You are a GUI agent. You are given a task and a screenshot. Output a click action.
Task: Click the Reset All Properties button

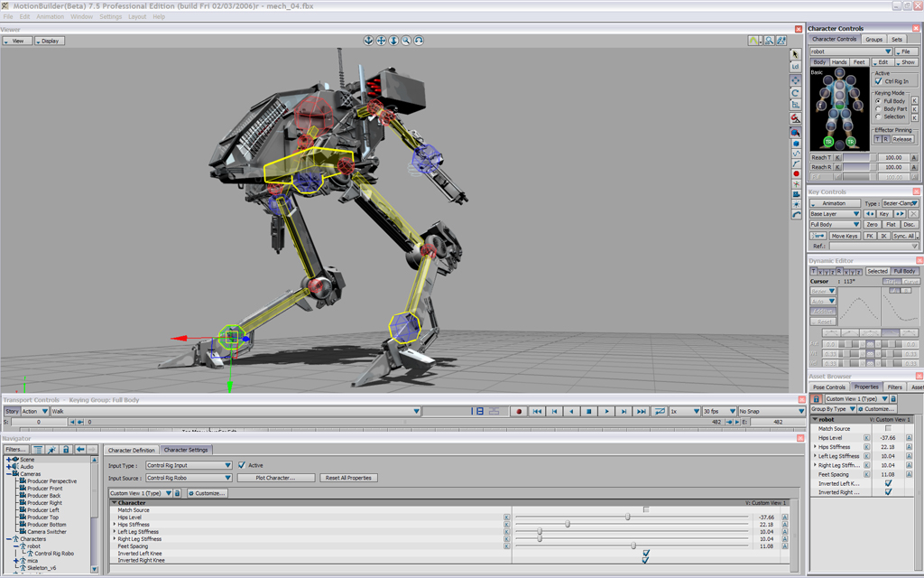click(348, 478)
